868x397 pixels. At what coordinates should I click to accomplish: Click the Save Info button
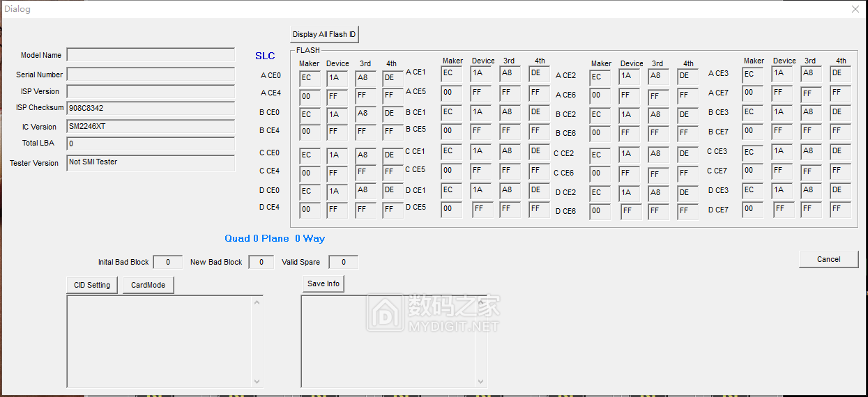click(323, 283)
